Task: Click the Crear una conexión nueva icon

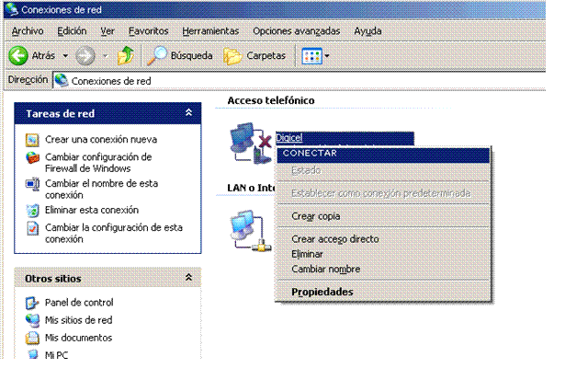Action: click(32, 140)
